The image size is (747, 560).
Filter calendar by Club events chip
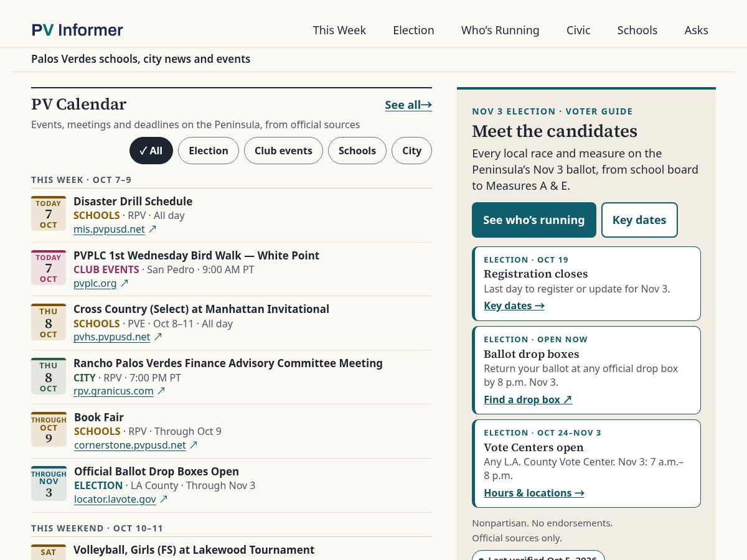tap(283, 151)
